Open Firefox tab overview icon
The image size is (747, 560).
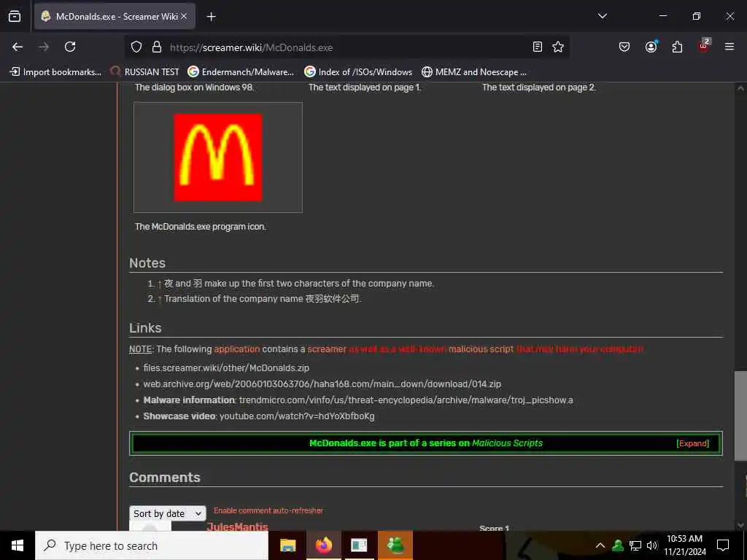15,17
